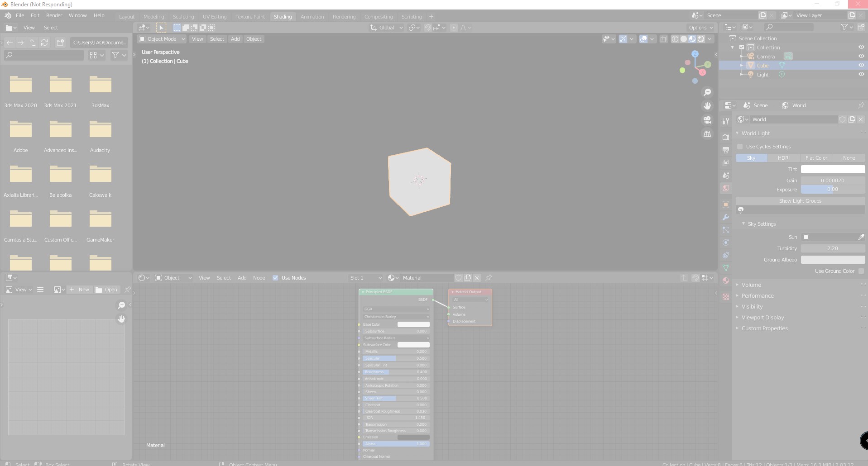Switch perspective/orthographic grid icon

coord(707,134)
